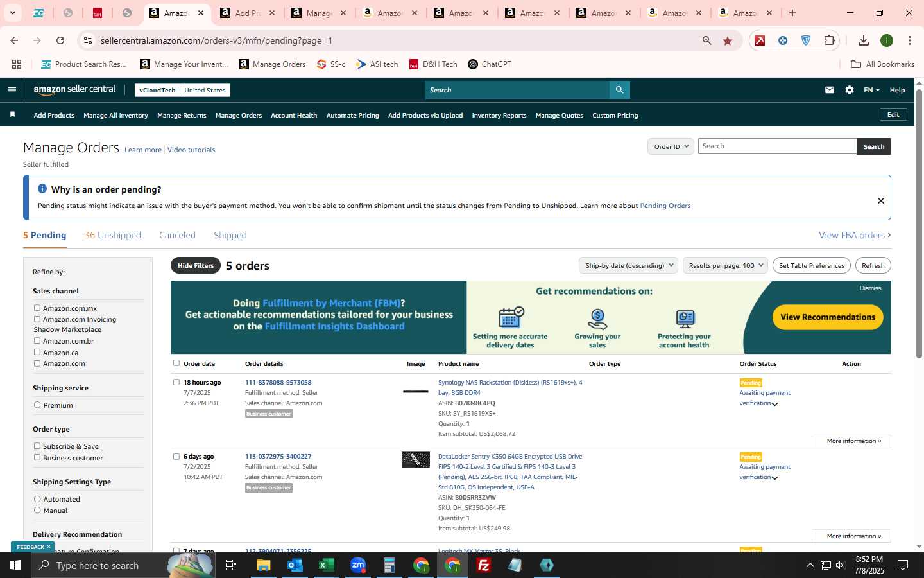
Task: Click the Adobe Acrobat extension icon
Action: pyautogui.click(x=760, y=40)
